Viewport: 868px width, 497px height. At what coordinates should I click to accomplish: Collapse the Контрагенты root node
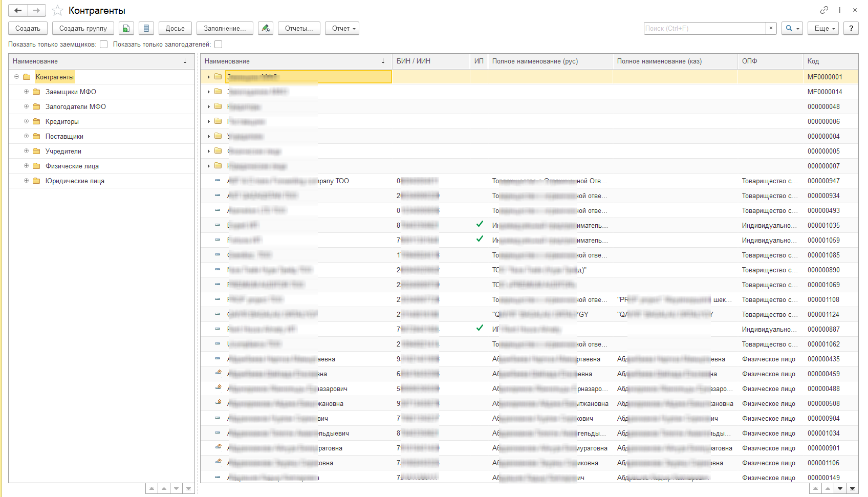tap(16, 77)
